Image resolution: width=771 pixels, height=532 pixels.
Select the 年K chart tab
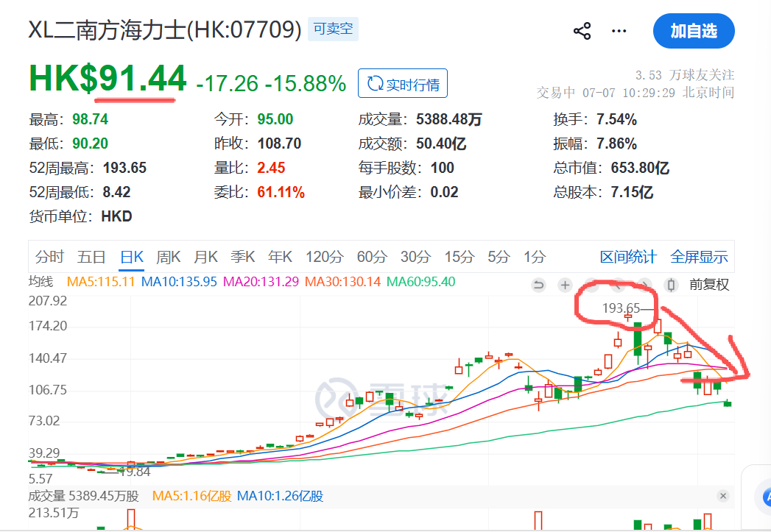point(281,257)
